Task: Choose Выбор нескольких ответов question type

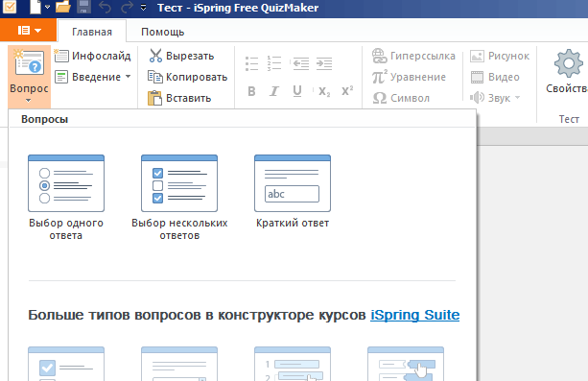Action: [x=179, y=198]
